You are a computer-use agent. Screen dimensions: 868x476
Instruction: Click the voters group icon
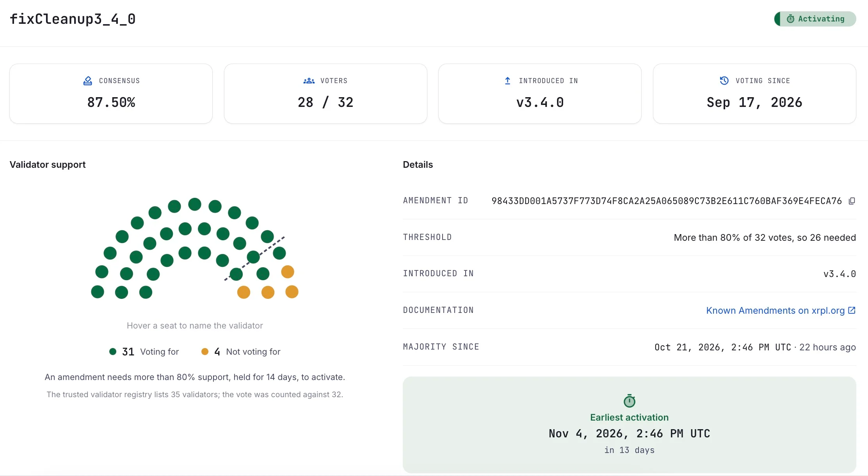tap(309, 81)
